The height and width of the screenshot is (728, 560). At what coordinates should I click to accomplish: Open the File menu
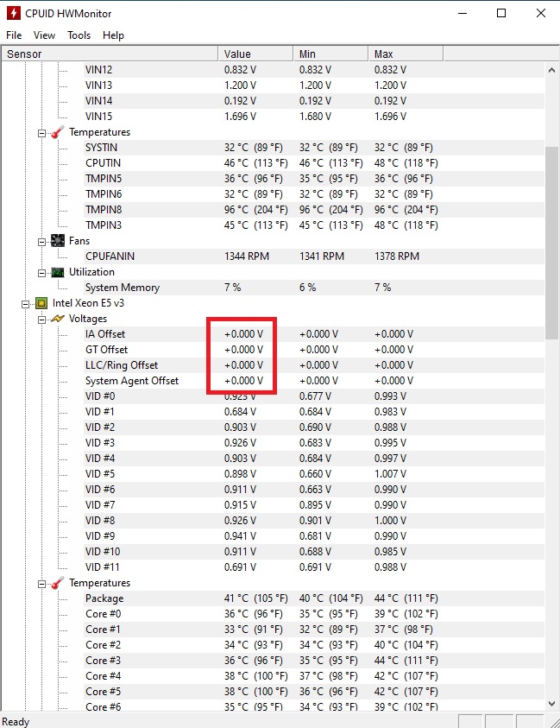(x=14, y=35)
